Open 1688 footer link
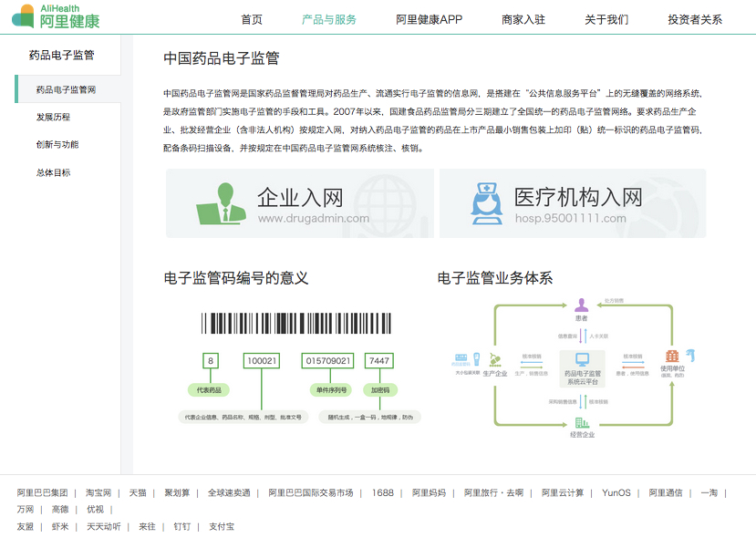The width and height of the screenshot is (756, 538). [382, 493]
